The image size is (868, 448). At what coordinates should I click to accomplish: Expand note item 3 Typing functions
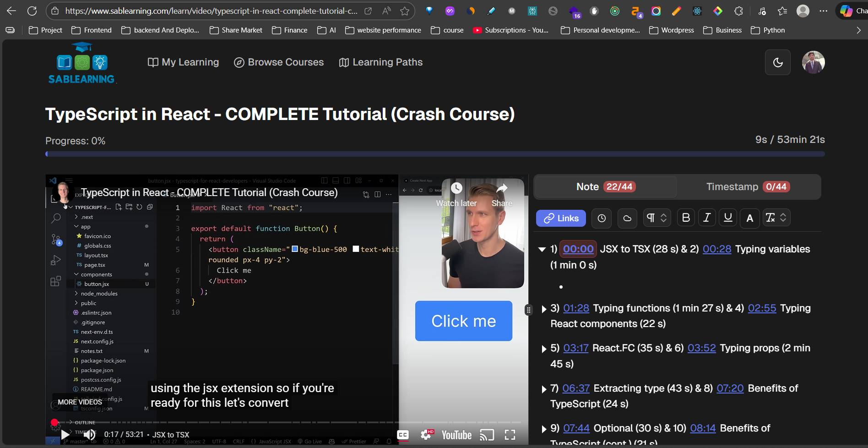[544, 309]
